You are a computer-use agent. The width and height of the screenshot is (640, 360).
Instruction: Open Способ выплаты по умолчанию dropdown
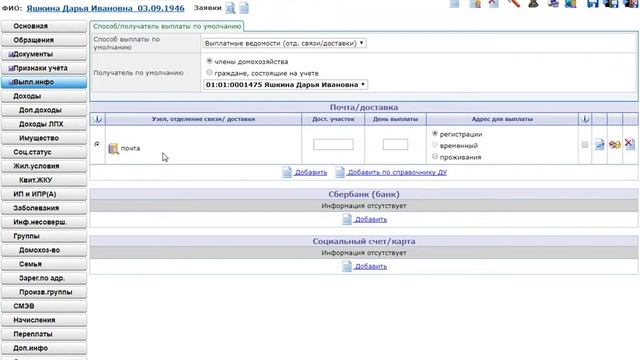coord(284,43)
